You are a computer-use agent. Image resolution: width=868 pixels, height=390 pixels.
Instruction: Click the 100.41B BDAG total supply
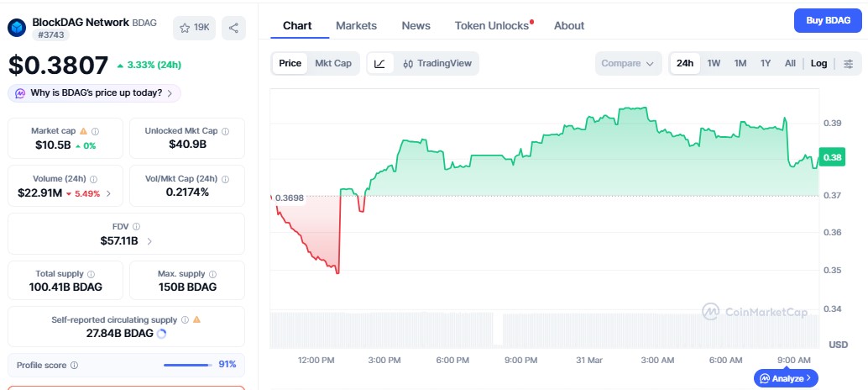coord(65,287)
